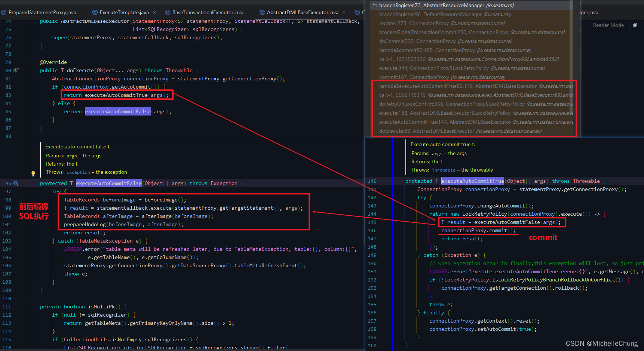
Task: Click the class icon on the PreparedStatementProxy.java tab
Action: click(x=4, y=12)
